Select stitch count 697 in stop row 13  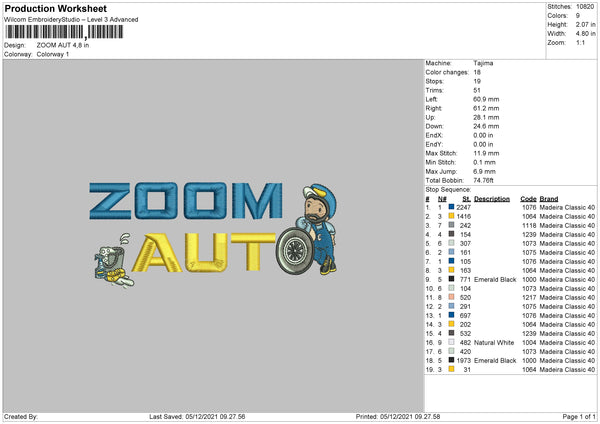pos(465,316)
